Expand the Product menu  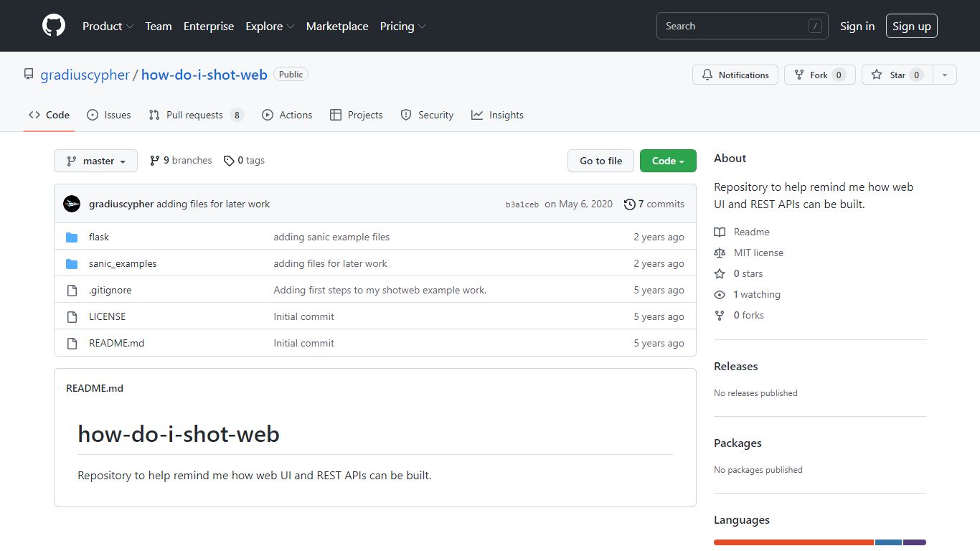coord(108,26)
